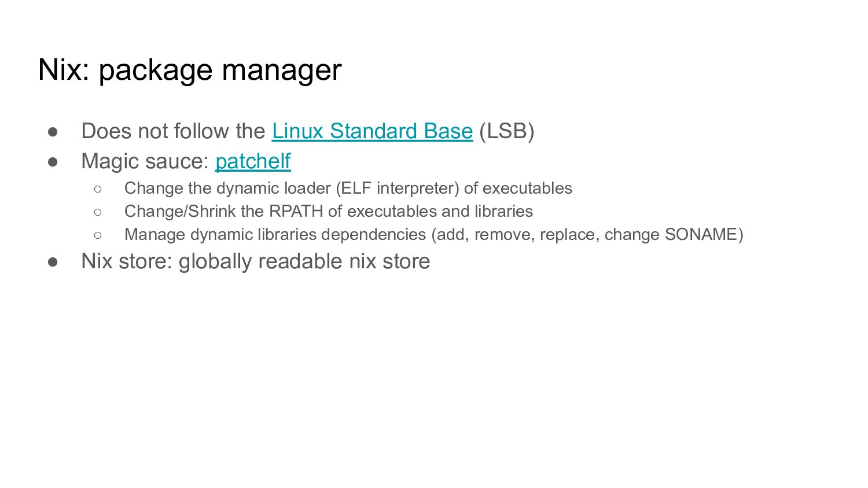Click the filled bullet beside 'Magic sauce'
The width and height of the screenshot is (868, 488).
(53, 162)
